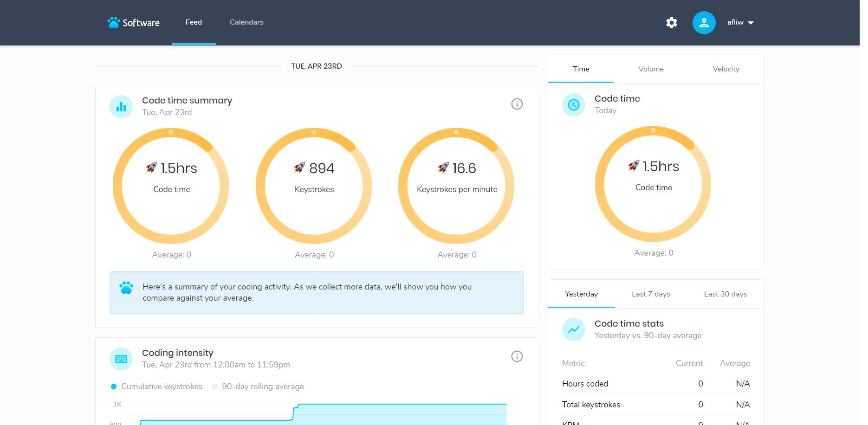This screenshot has width=868, height=425.
Task: Click the coding intensity chart area
Action: tap(317, 413)
